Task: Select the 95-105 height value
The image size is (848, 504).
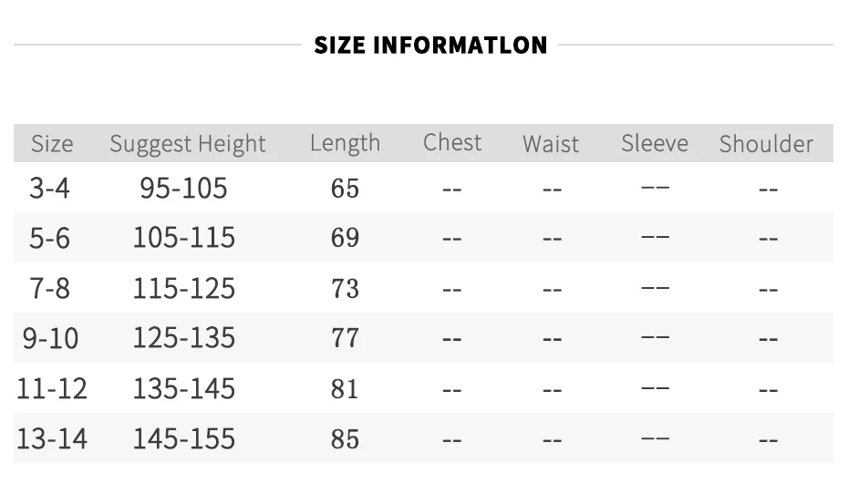Action: click(183, 188)
